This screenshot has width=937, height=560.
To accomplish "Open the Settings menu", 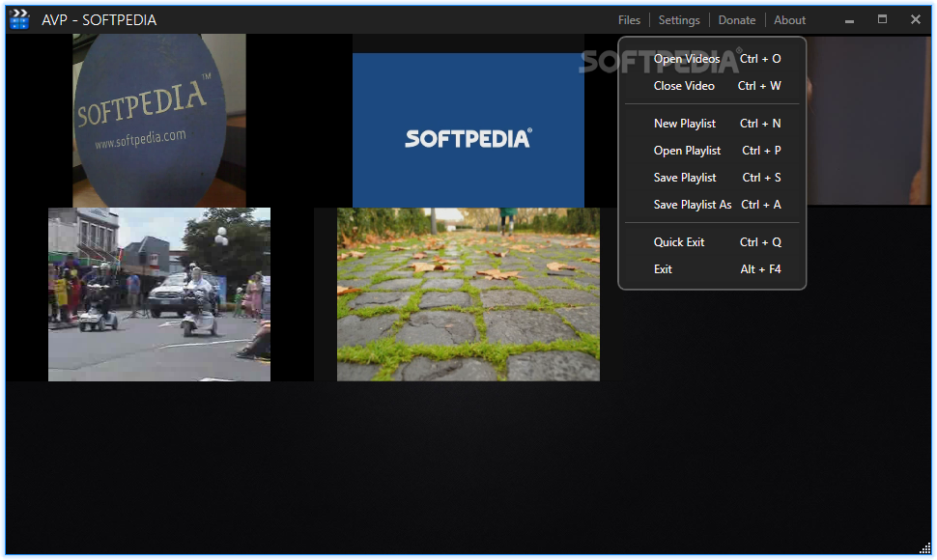I will click(x=679, y=20).
